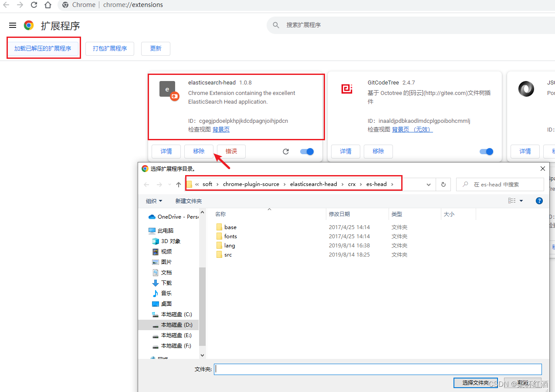Open 桌面 in the navigation pane
This screenshot has width=555, height=392.
pyautogui.click(x=162, y=304)
